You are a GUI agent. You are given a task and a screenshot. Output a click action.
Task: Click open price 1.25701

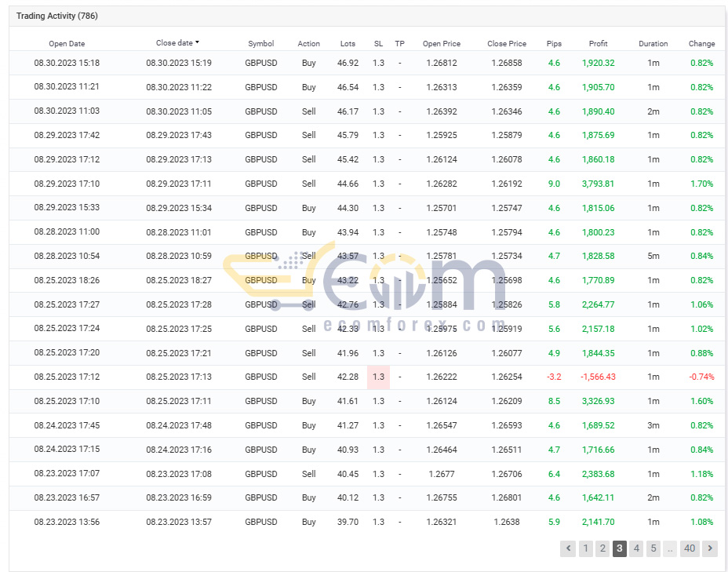pos(442,208)
